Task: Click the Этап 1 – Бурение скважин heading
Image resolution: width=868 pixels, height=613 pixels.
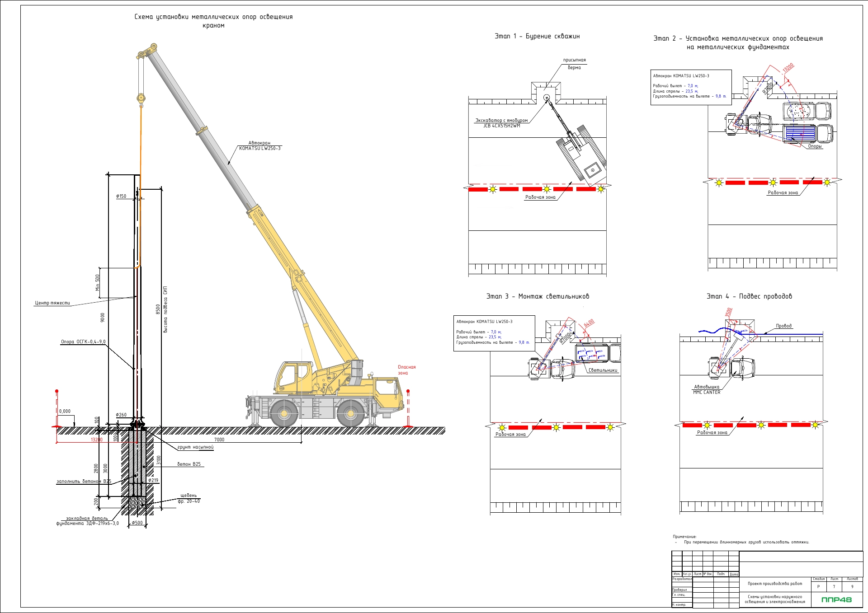Action: 537,36
